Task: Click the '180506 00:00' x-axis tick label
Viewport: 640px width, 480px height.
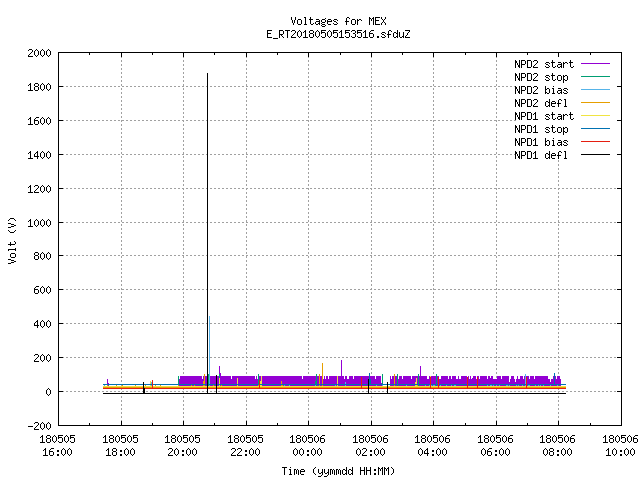Action: (308, 446)
